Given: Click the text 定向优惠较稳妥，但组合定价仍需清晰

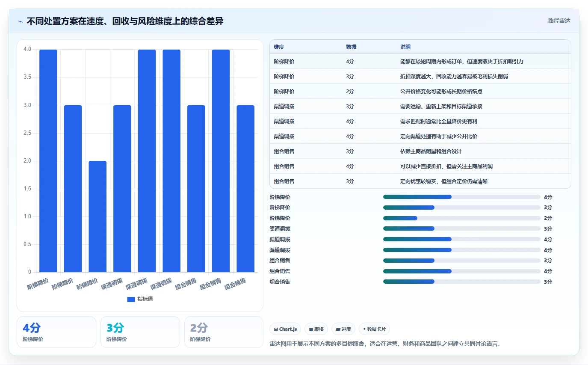Looking at the screenshot, I should [x=444, y=181].
